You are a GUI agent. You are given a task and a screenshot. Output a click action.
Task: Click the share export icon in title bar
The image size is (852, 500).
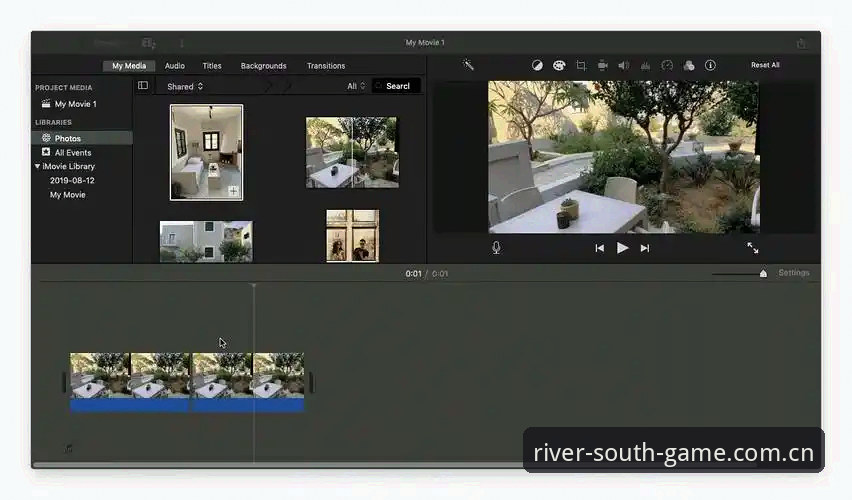click(x=801, y=43)
